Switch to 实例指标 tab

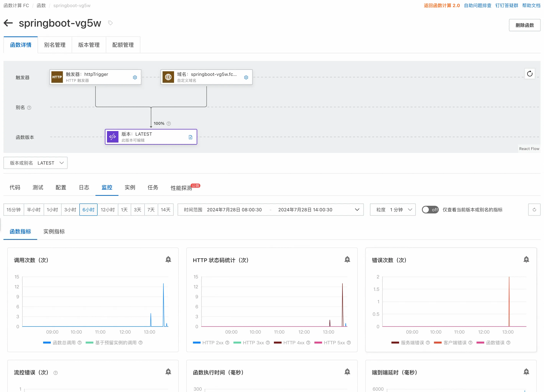(x=54, y=231)
